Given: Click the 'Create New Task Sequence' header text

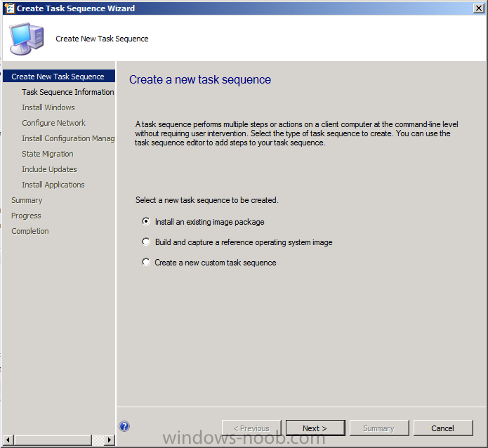Looking at the screenshot, I should tap(102, 39).
